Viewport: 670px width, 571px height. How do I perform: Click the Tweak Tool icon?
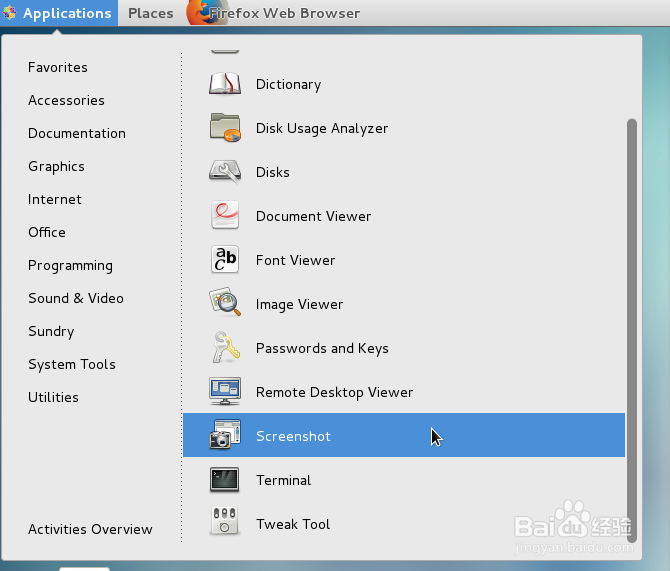[x=225, y=524]
